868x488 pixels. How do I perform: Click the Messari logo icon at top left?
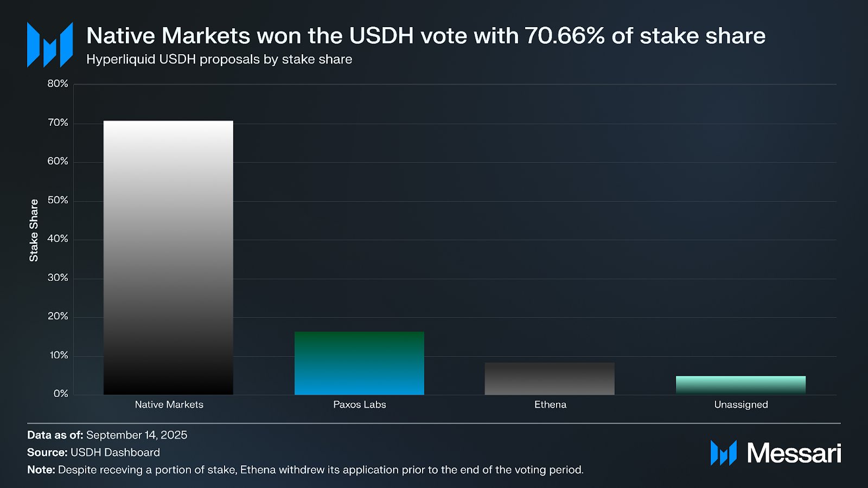click(50, 44)
